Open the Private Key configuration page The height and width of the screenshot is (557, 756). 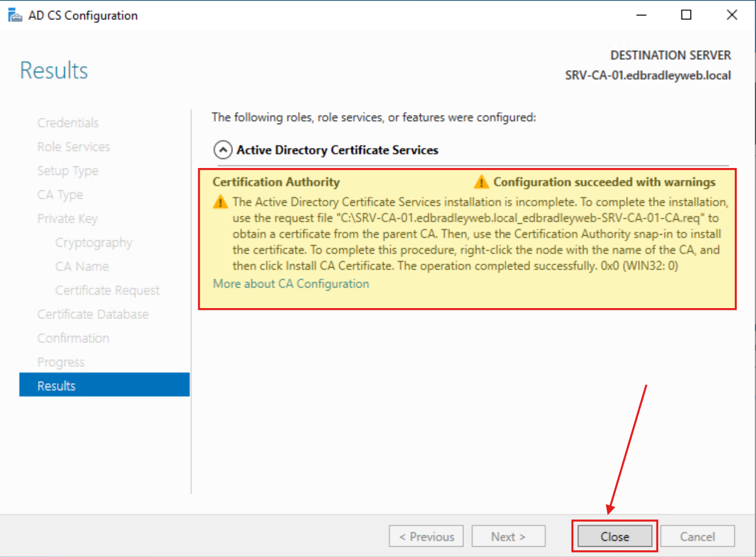click(67, 218)
